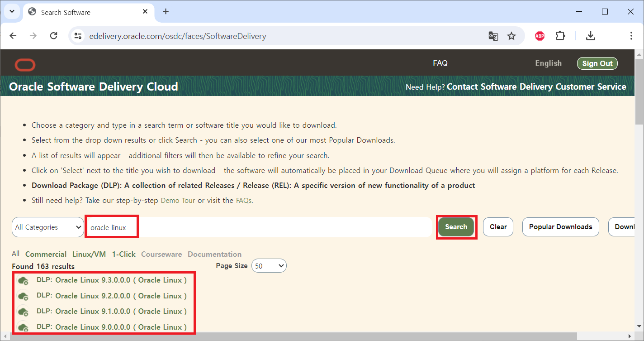Select DLP: Oracle Linux 9.0.0.0.0

[x=112, y=327]
